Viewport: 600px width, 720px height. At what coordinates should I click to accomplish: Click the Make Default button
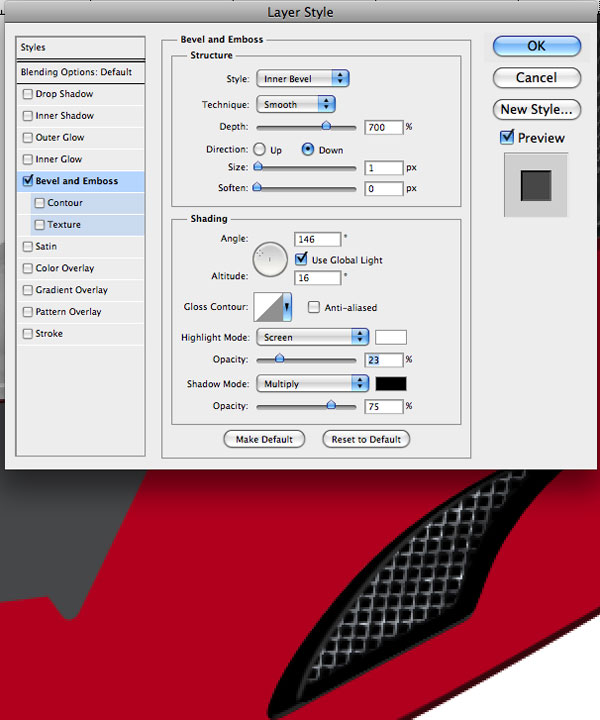click(x=264, y=439)
